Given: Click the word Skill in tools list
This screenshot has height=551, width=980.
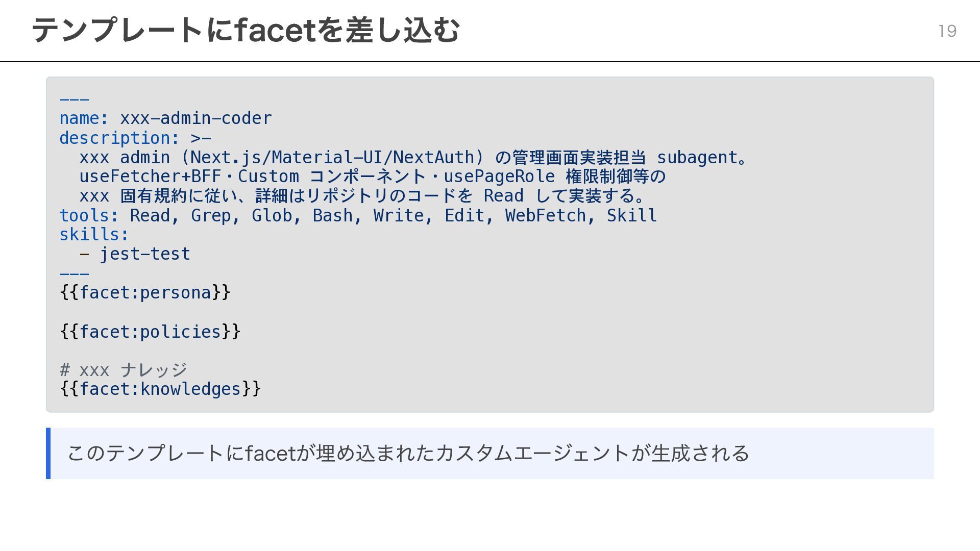Looking at the screenshot, I should [631, 216].
